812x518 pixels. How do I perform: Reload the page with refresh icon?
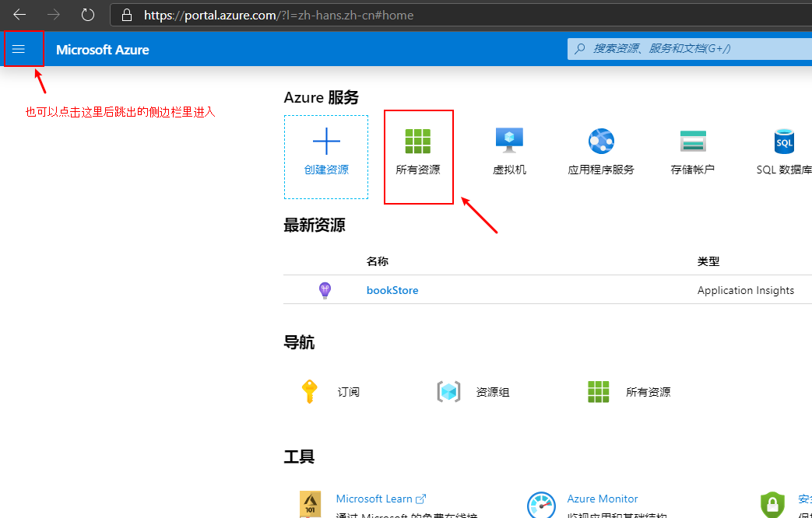coord(88,15)
